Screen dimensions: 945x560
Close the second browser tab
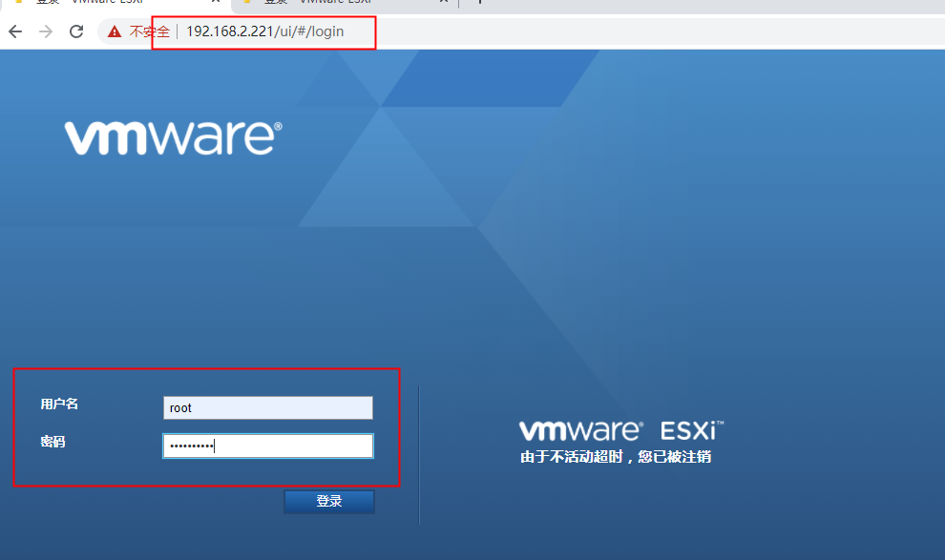(x=444, y=2)
